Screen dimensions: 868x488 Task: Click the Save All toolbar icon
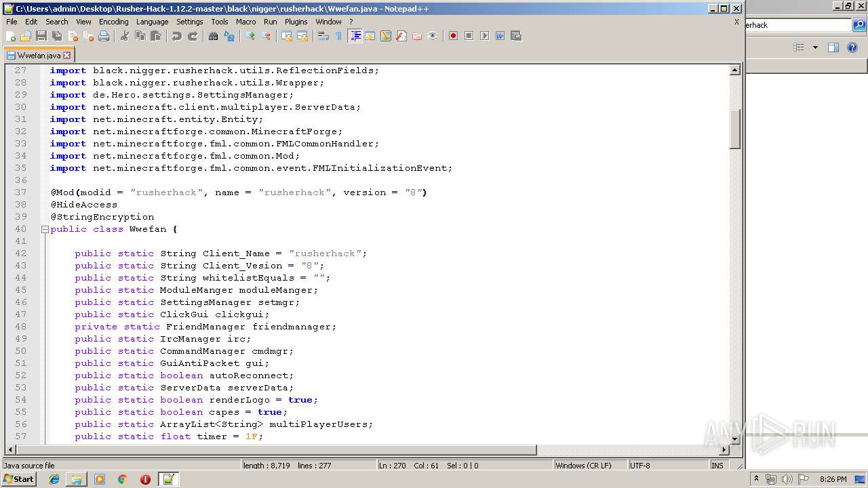pos(57,36)
